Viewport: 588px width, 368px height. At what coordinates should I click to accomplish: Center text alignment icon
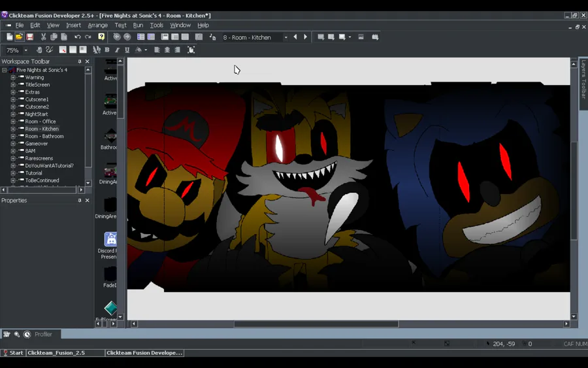(167, 50)
